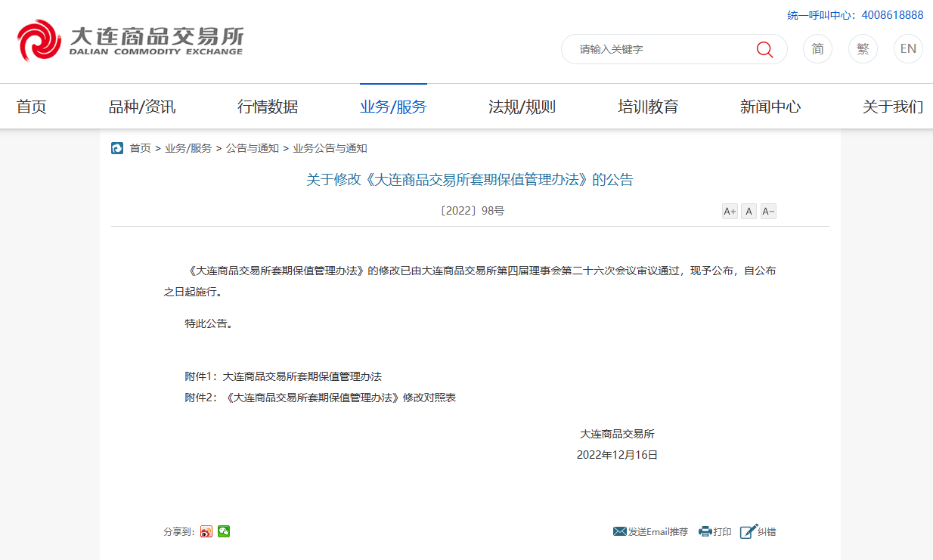The width and height of the screenshot is (933, 560).
Task: Switch site language to EN
Action: (x=908, y=49)
